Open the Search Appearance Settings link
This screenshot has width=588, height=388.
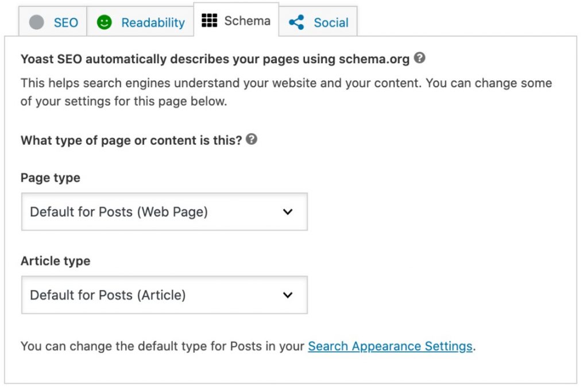390,346
